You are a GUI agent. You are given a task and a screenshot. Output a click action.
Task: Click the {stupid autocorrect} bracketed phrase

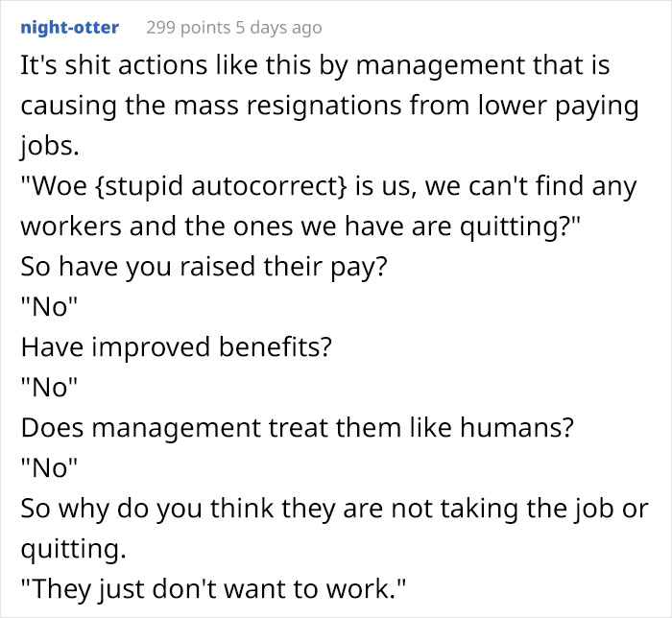coord(219,186)
